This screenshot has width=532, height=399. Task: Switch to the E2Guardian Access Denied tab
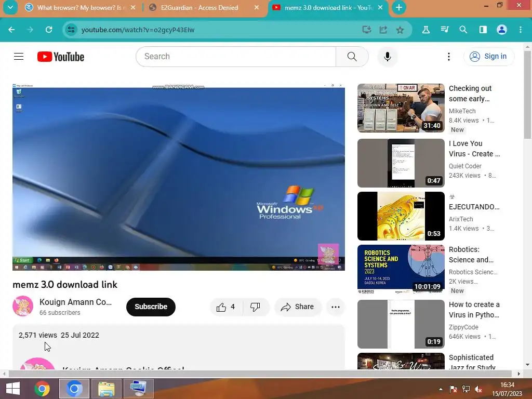[x=204, y=7]
